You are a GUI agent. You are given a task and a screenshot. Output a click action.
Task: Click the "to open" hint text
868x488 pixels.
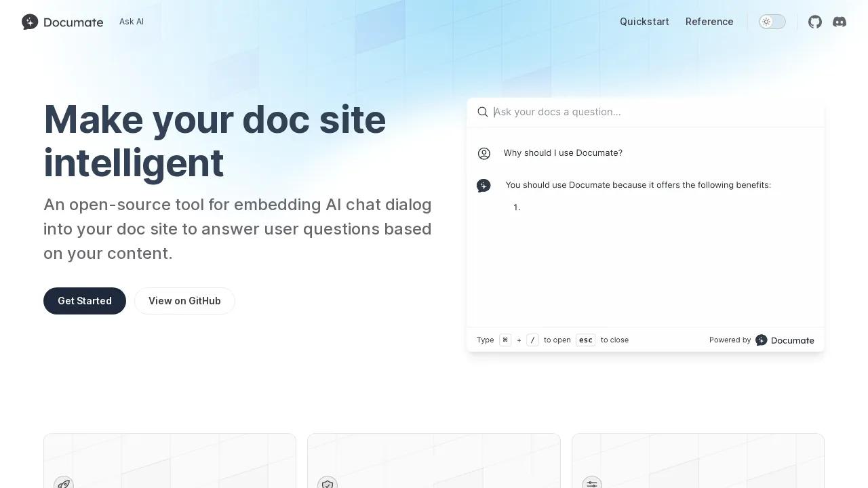(557, 340)
